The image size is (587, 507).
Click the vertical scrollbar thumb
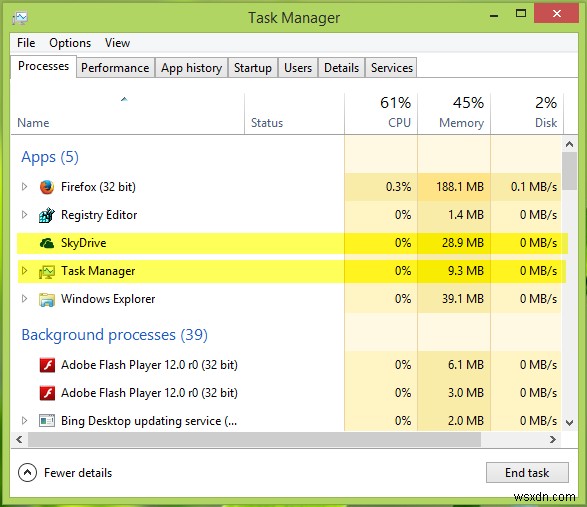point(569,171)
